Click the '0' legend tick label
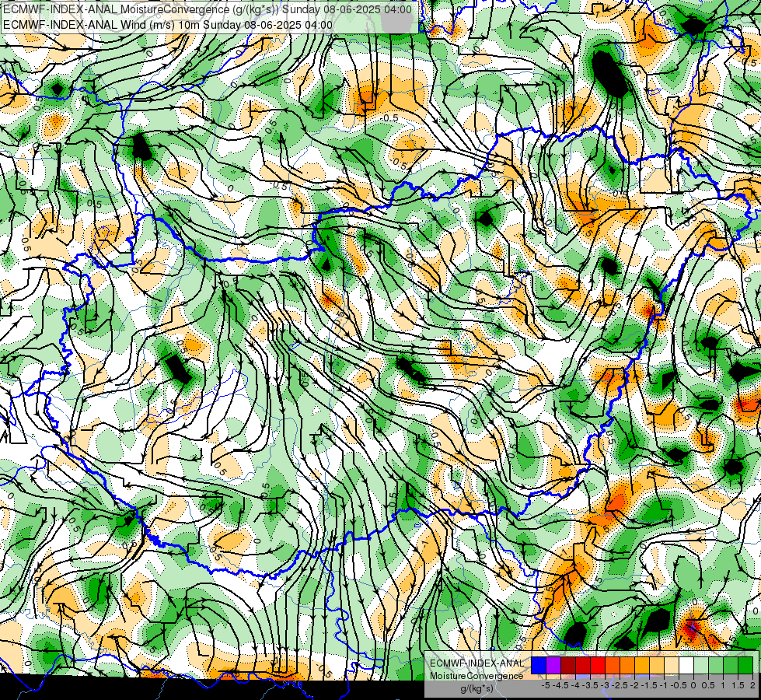761x700 pixels. pyautogui.click(x=693, y=685)
